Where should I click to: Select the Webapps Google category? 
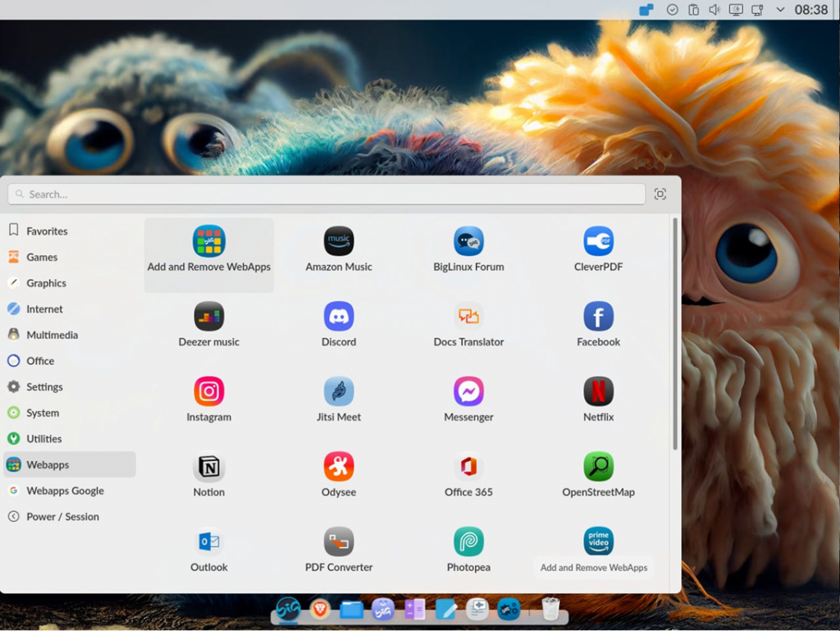click(65, 491)
